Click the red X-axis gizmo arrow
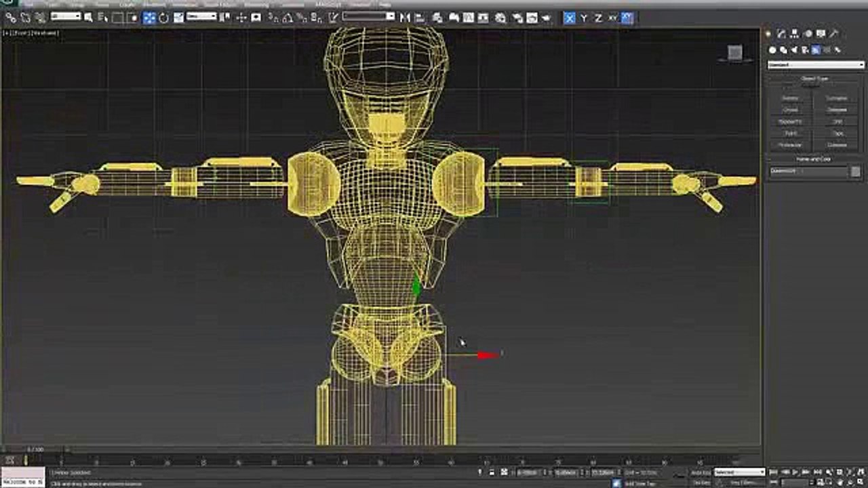 (487, 355)
